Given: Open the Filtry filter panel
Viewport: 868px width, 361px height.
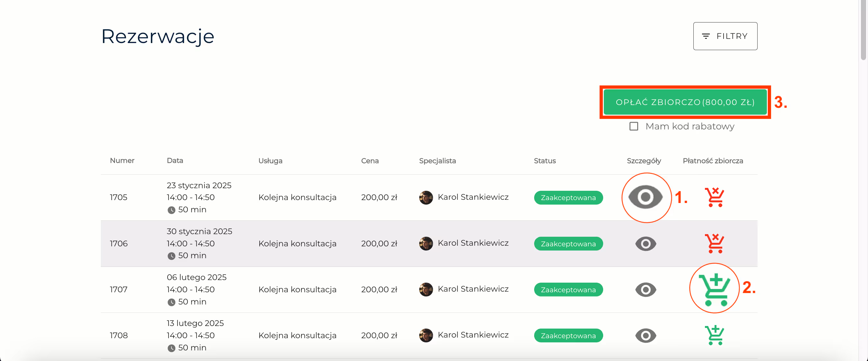Looking at the screenshot, I should [x=725, y=36].
